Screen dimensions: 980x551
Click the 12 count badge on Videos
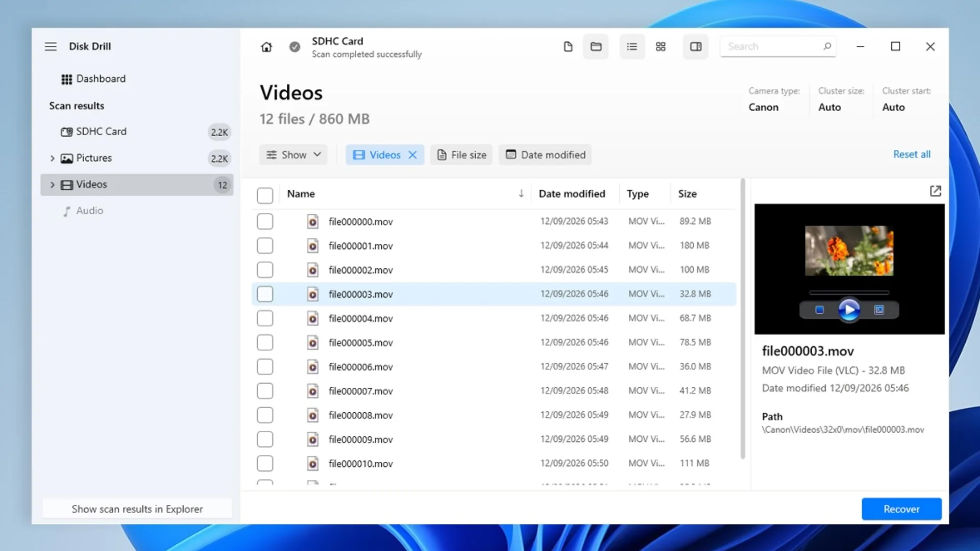pos(222,185)
